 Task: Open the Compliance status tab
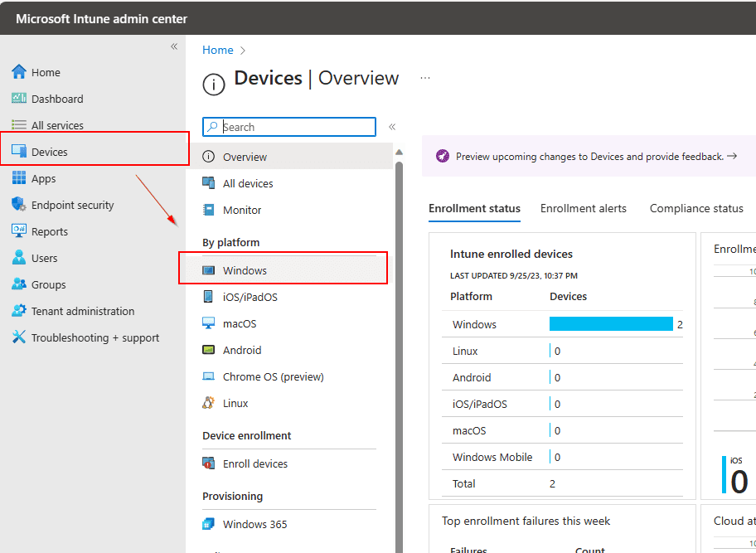click(696, 208)
